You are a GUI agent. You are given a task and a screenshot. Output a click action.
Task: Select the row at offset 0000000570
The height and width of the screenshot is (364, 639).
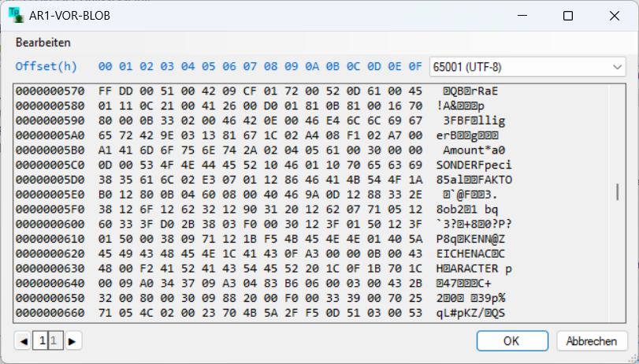(x=49, y=91)
